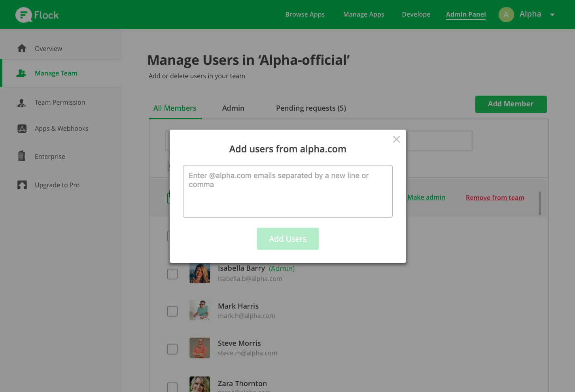Open Manage Apps in top navigation
Viewport: 575px width, 392px height.
click(x=364, y=14)
